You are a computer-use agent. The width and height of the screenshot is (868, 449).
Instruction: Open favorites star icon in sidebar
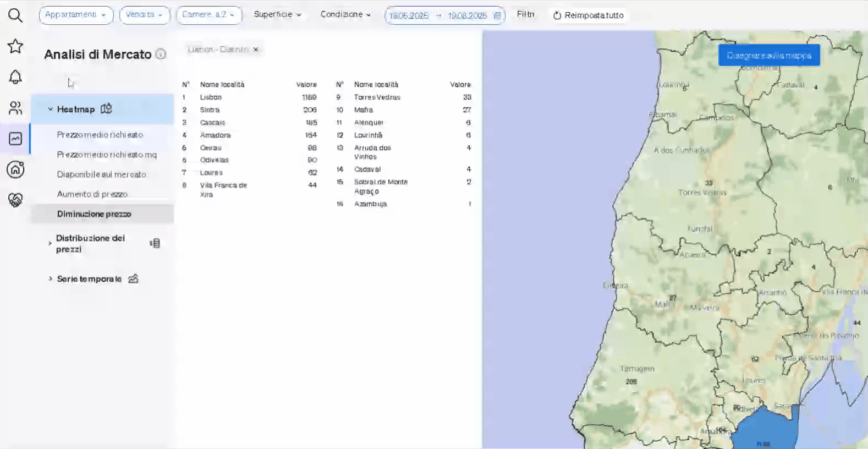click(x=15, y=46)
